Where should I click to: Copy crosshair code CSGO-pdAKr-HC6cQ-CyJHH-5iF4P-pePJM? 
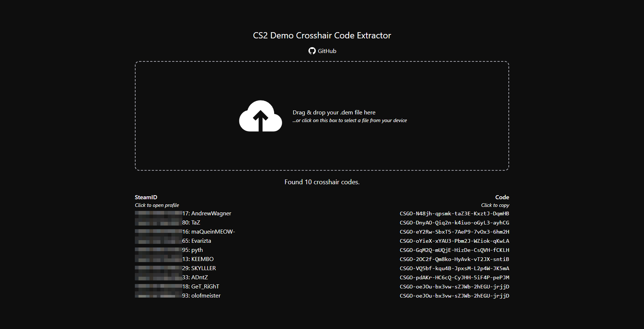(454, 277)
